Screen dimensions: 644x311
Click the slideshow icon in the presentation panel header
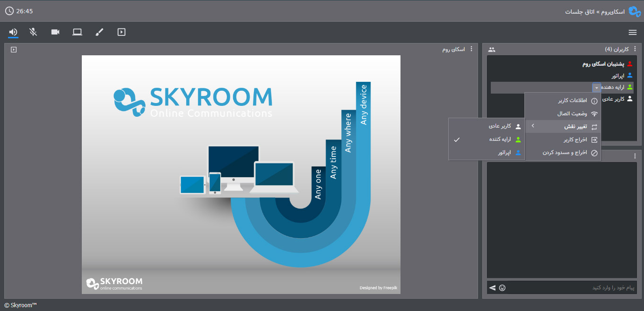pyautogui.click(x=14, y=49)
